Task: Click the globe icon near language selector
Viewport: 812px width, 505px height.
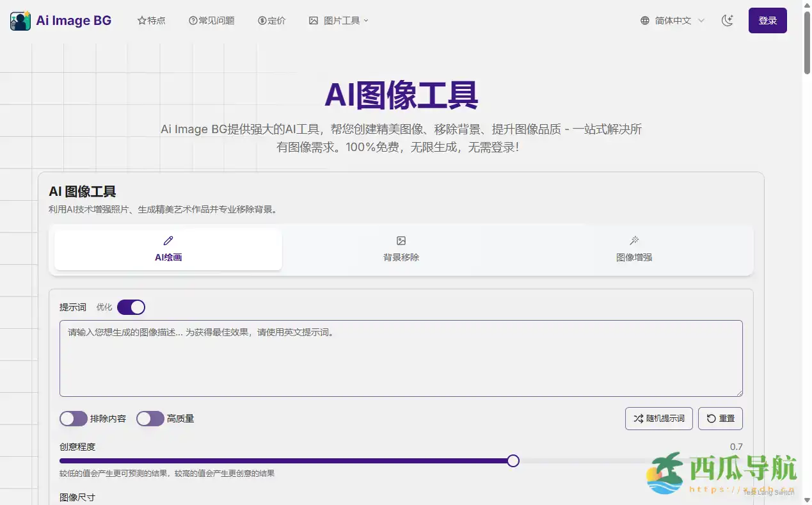Action: [x=644, y=20]
